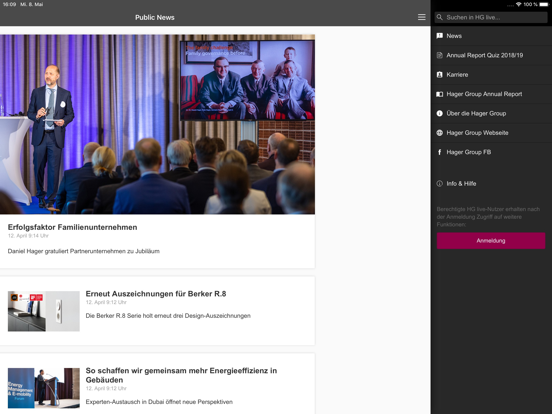Click the Public News title
This screenshot has height=414, width=552.
coord(155,18)
